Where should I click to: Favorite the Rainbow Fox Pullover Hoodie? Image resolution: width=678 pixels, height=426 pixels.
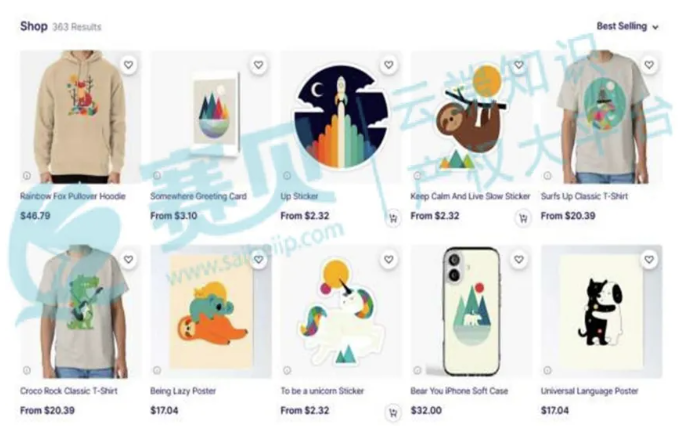pos(128,65)
